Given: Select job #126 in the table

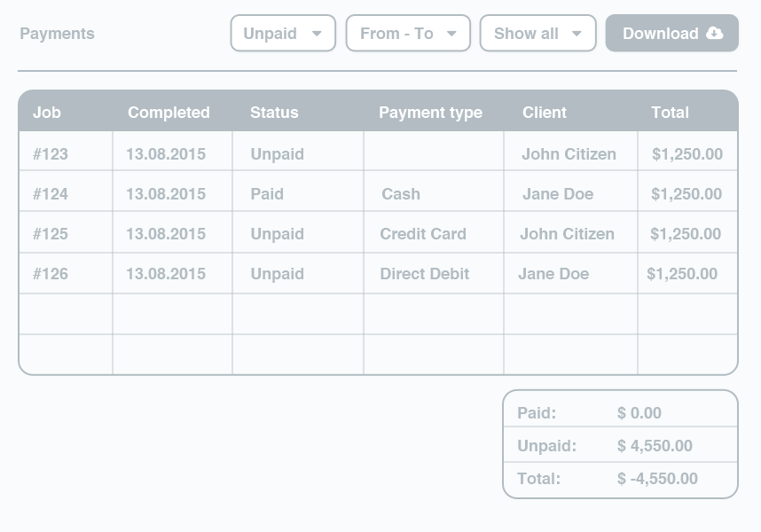Looking at the screenshot, I should (51, 274).
